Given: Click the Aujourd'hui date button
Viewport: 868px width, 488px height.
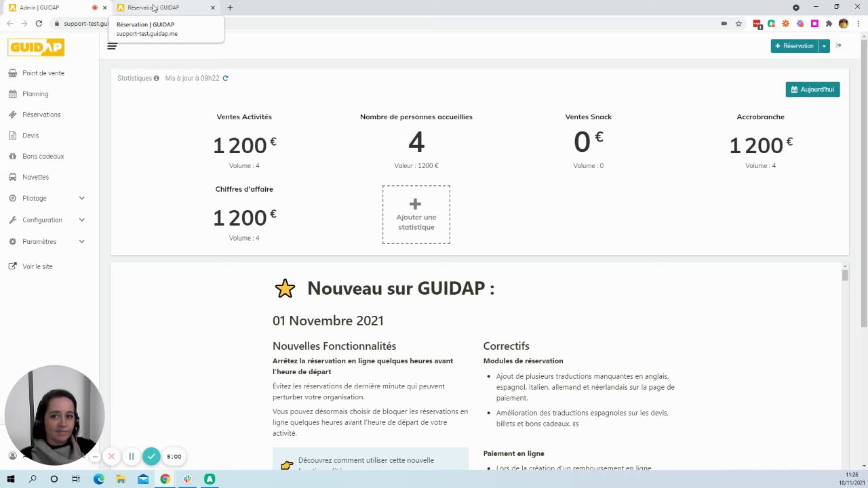Looking at the screenshot, I should 812,89.
